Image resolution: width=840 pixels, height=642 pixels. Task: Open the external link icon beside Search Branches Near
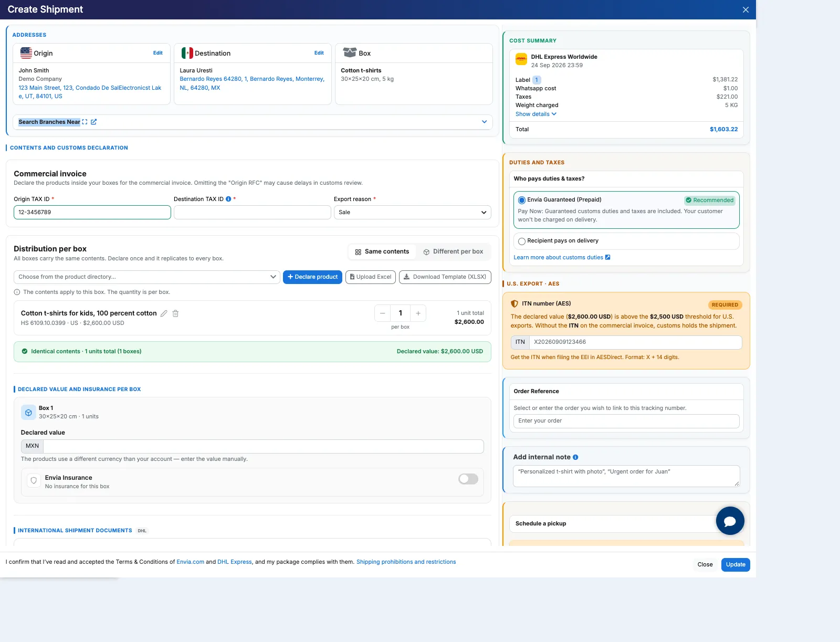point(93,122)
